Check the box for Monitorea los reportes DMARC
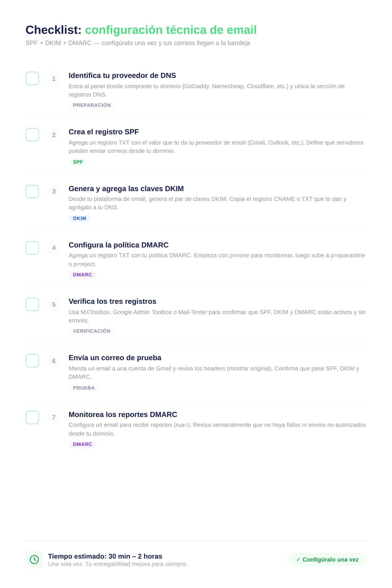Image resolution: width=392 pixels, height=588 pixels. coord(32,417)
